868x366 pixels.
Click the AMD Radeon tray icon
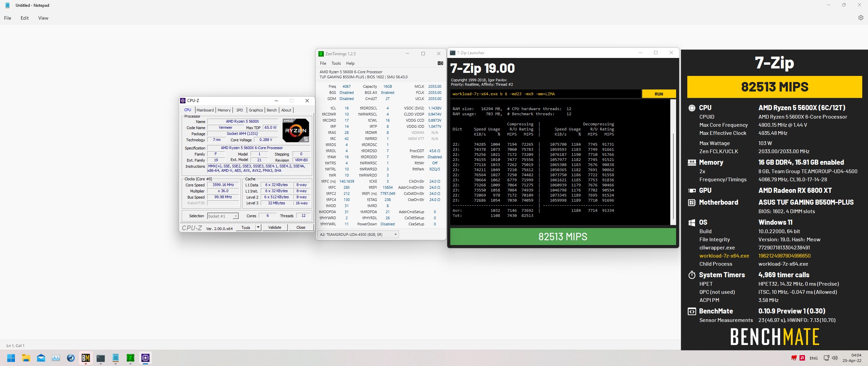[802, 358]
